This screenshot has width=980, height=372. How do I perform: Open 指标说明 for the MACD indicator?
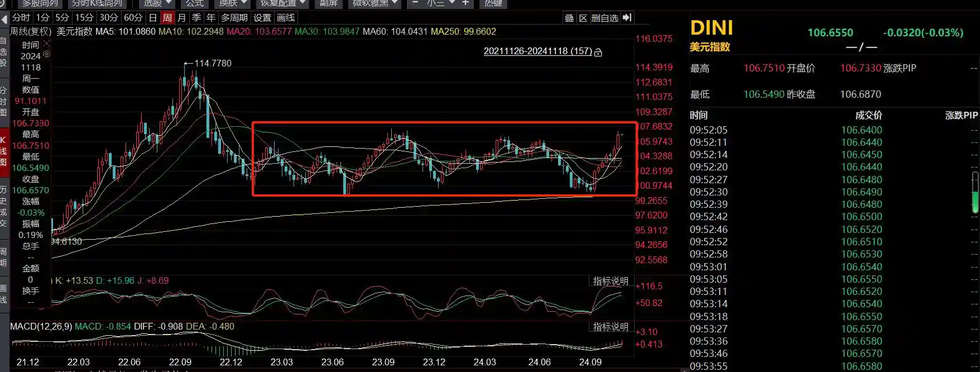[610, 327]
